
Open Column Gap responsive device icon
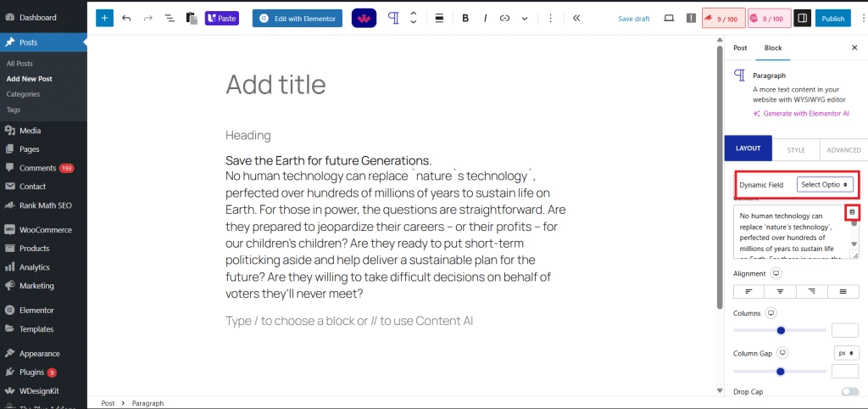point(782,353)
